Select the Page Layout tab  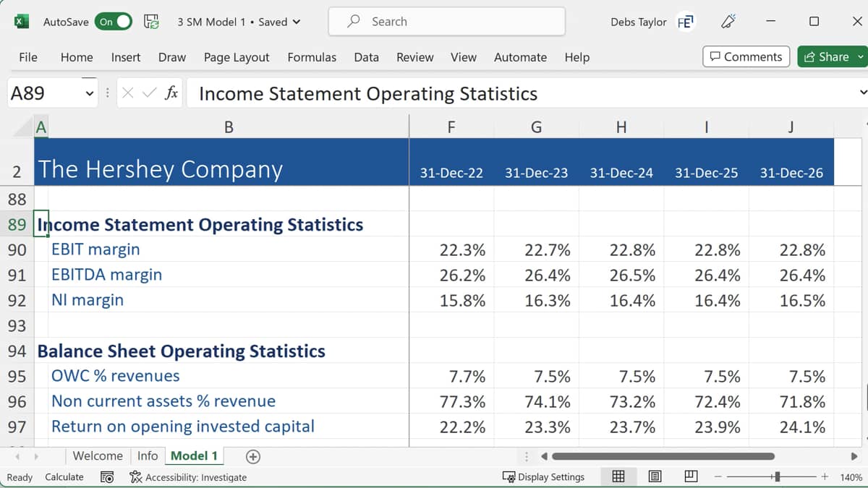point(237,57)
